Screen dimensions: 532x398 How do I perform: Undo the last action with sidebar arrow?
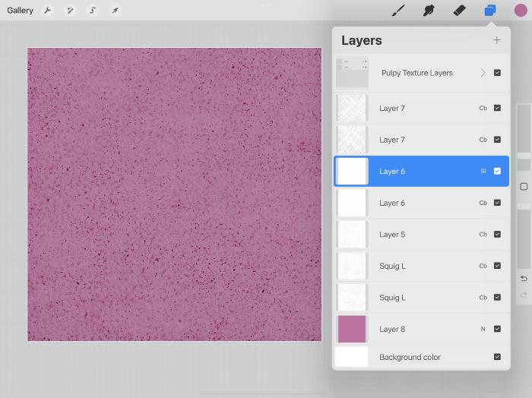click(524, 278)
